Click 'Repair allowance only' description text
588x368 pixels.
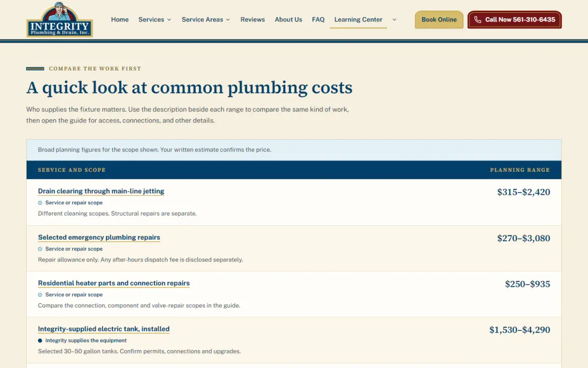(140, 259)
